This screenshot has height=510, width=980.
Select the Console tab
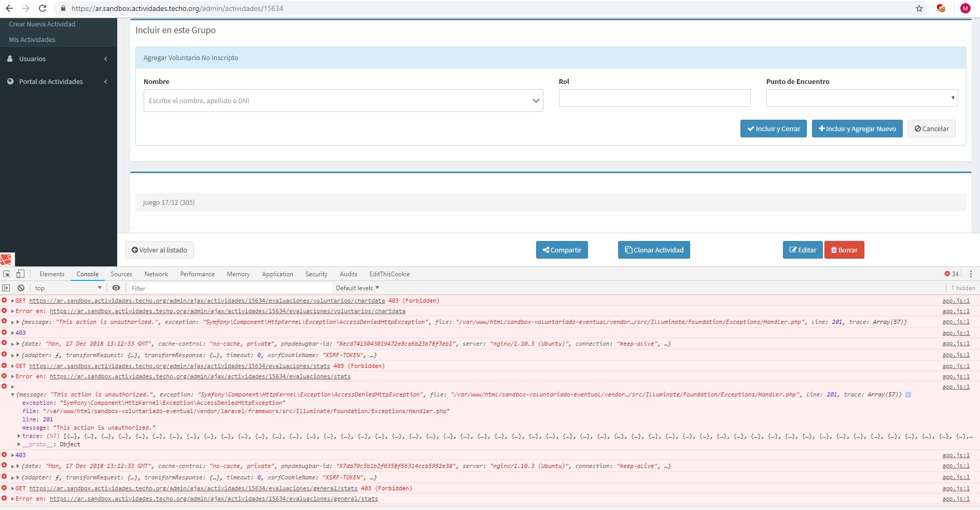tap(87, 274)
